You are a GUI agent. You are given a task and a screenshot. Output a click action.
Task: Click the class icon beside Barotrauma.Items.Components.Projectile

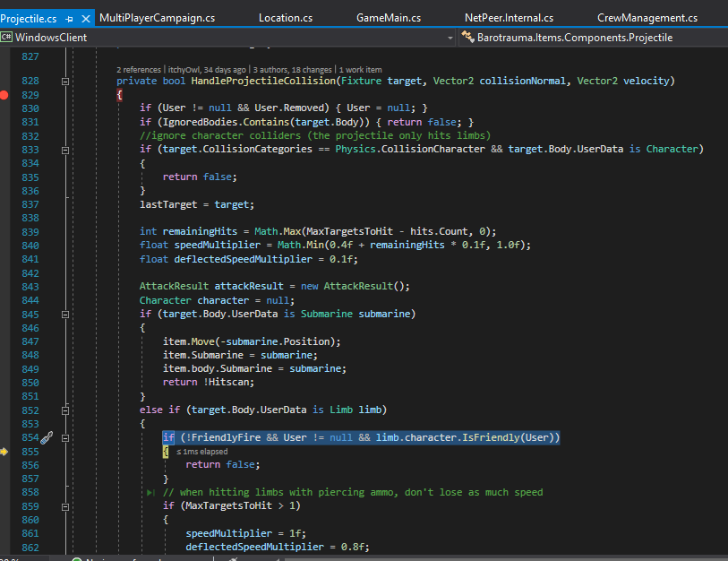coord(467,37)
